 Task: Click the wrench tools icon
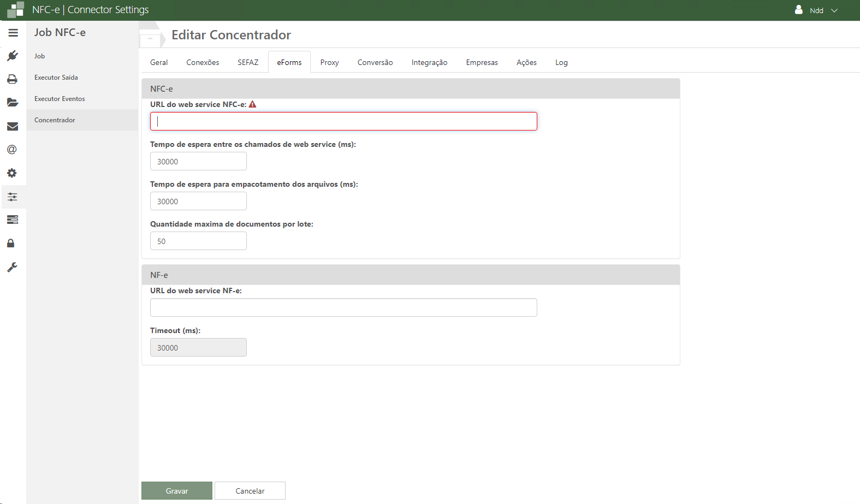point(12,267)
